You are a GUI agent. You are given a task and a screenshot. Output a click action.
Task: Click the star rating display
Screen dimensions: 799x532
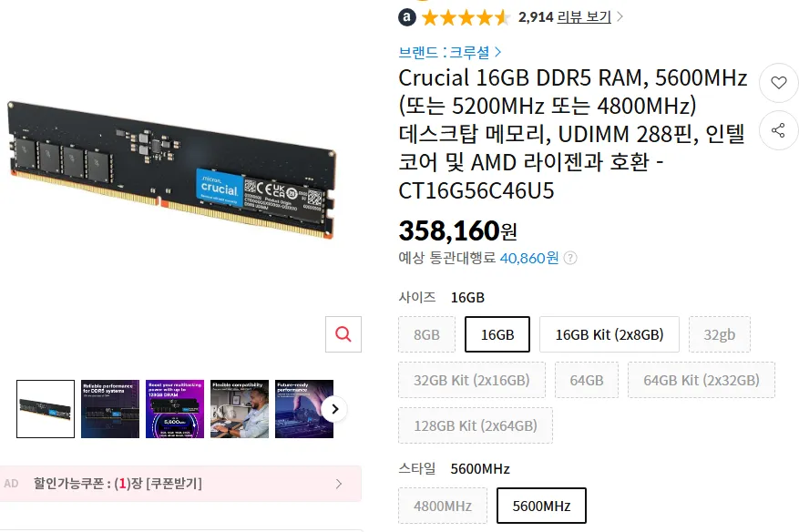pos(466,18)
